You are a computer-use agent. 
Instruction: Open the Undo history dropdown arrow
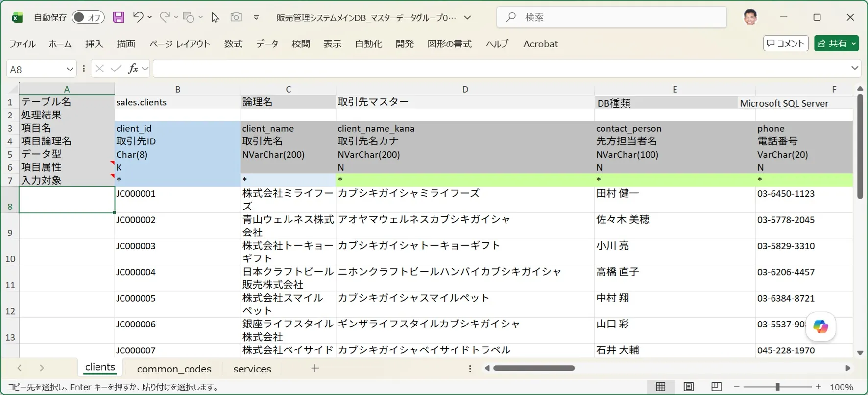[150, 17]
